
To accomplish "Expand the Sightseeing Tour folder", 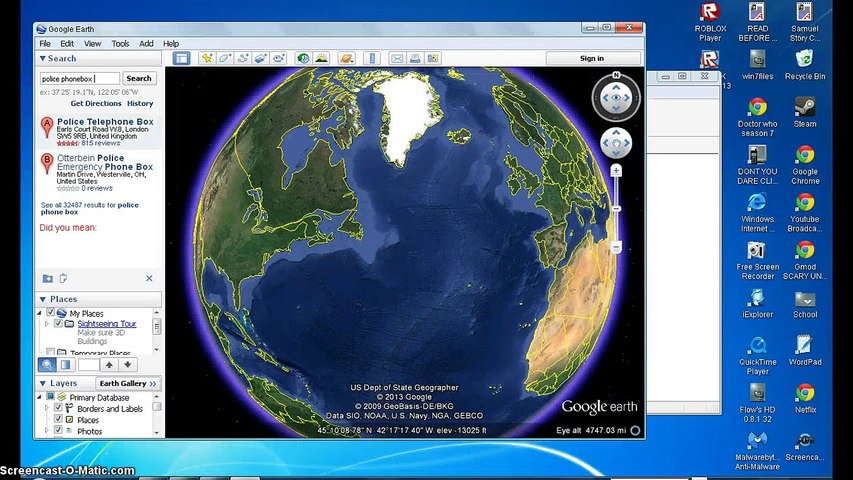I will 47,323.
